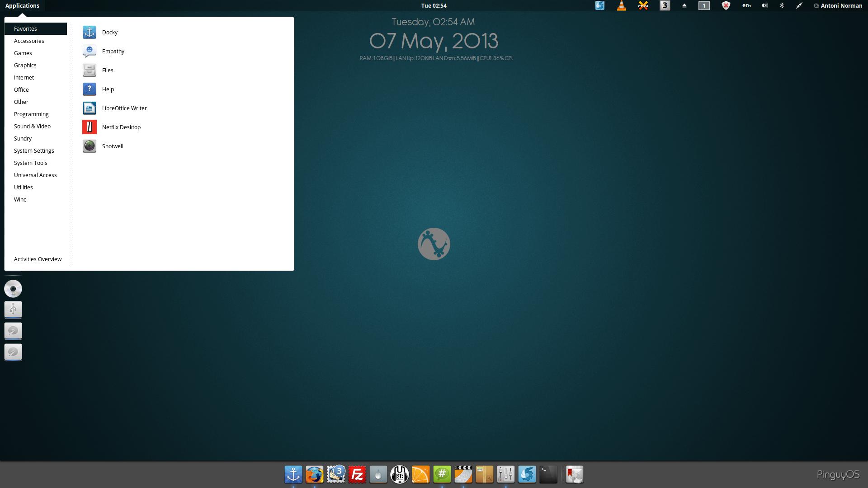Screen dimensions: 868x488
Task: Click the clock Tue 02:54
Action: point(434,6)
